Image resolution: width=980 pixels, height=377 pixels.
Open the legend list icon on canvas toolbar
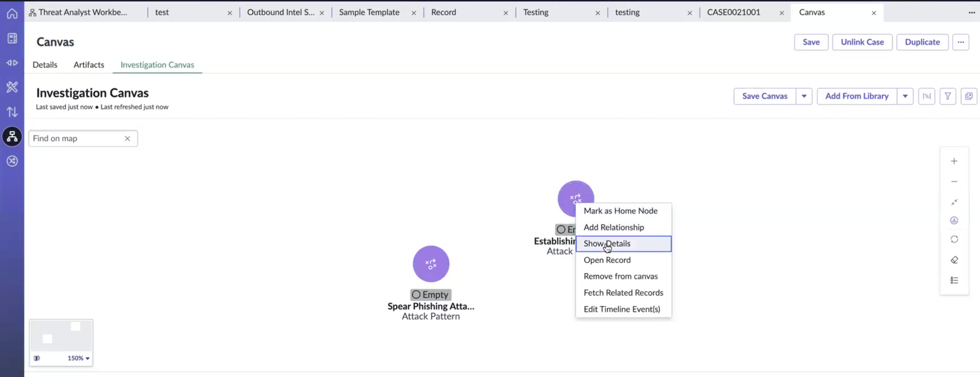[954, 280]
